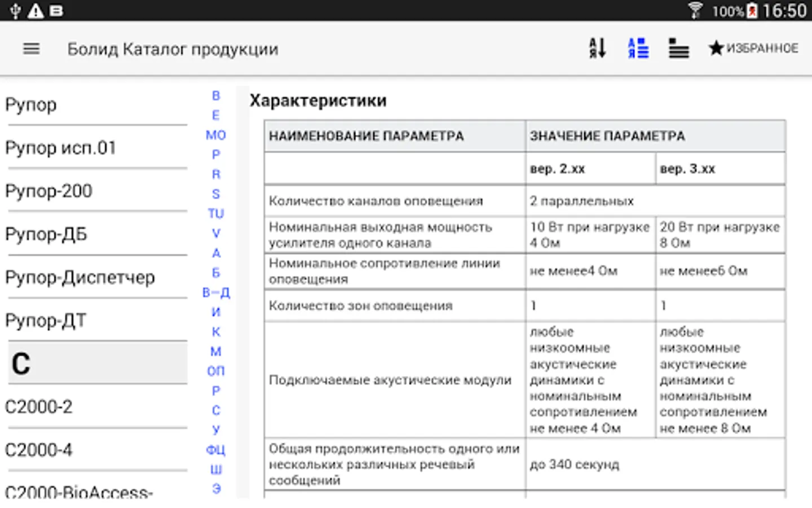Image resolution: width=812 pixels, height=508 pixels.
Task: Open the Рупор исп.01 product entry
Action: [x=96, y=148]
